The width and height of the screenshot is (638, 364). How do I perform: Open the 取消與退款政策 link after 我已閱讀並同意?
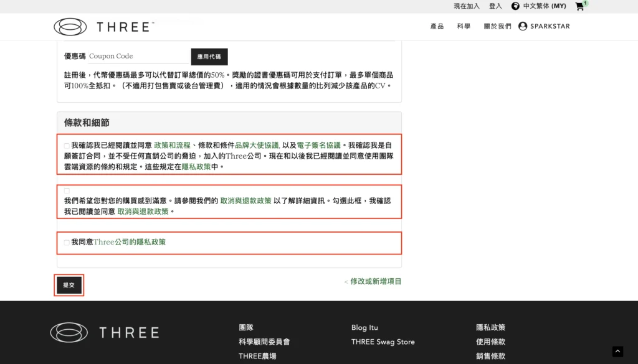point(143,212)
